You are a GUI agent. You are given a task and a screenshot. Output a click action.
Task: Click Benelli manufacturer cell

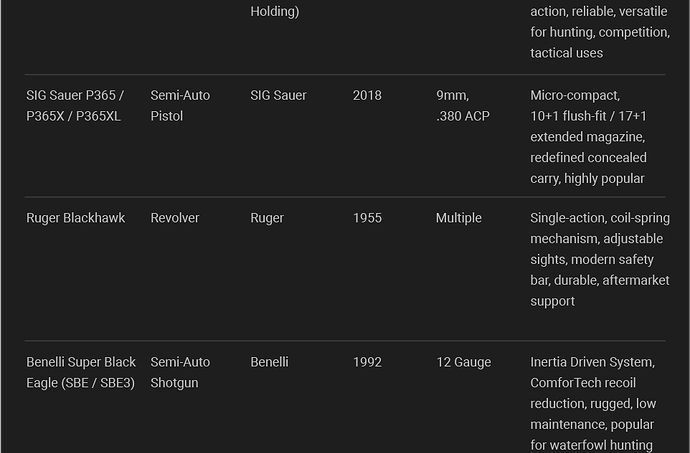269,362
